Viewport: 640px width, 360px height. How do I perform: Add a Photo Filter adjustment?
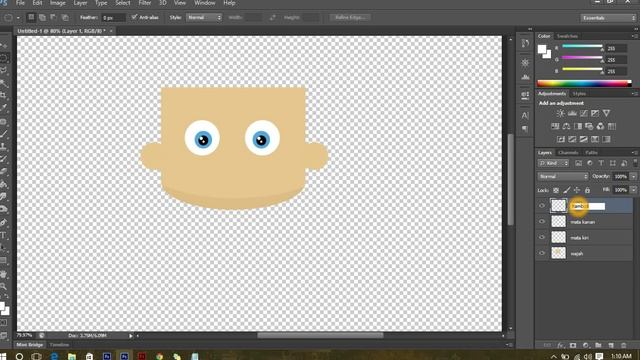pos(589,127)
